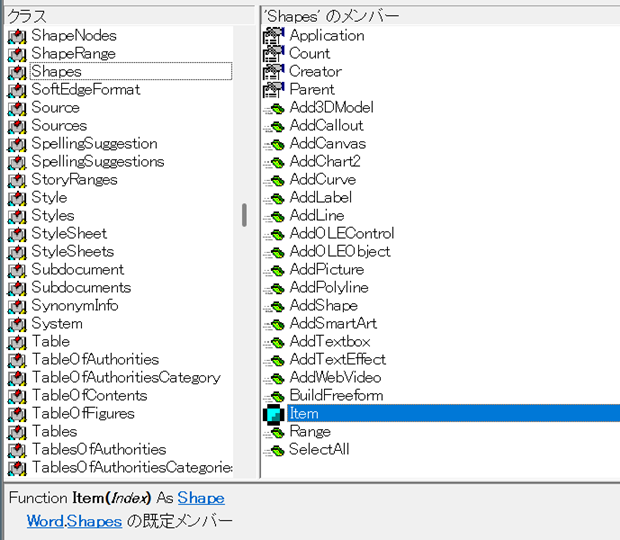620x540 pixels.
Task: Select the Styles class
Action: coord(53,215)
